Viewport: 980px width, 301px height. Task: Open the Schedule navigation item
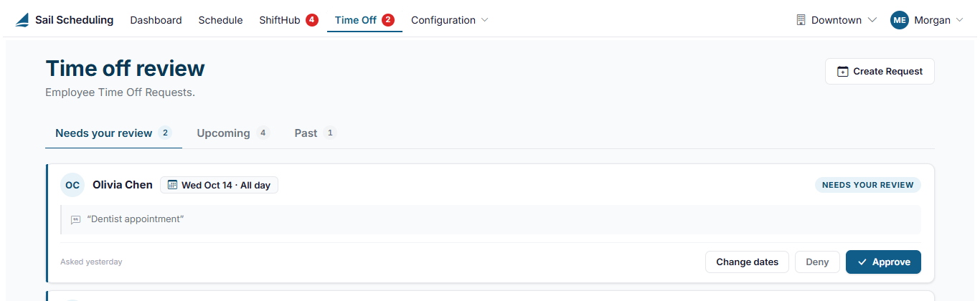[220, 20]
